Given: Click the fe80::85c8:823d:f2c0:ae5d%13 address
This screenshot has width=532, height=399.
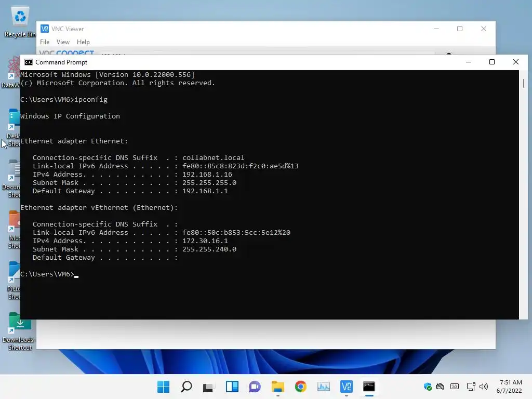Looking at the screenshot, I should coord(240,166).
